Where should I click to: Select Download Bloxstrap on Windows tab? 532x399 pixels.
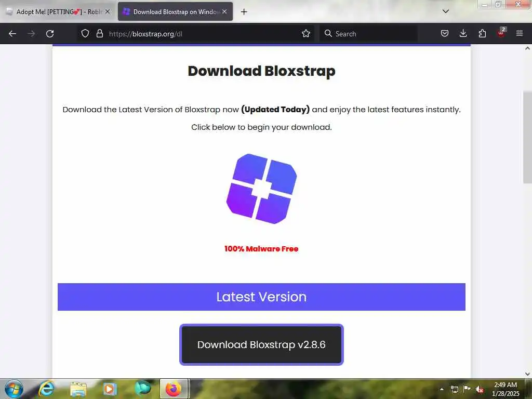175,12
